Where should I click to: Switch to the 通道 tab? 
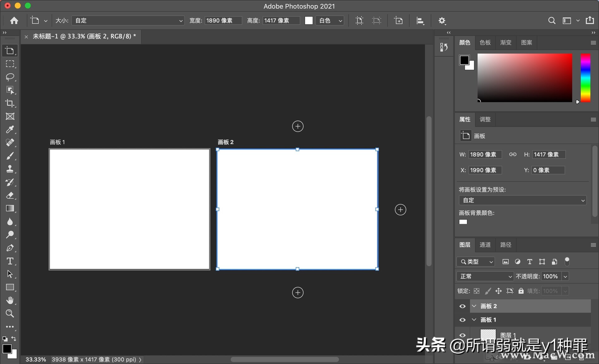click(x=485, y=245)
